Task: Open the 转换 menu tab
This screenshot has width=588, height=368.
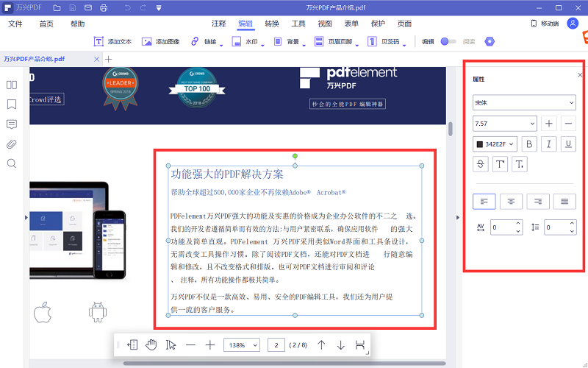Action: tap(272, 24)
